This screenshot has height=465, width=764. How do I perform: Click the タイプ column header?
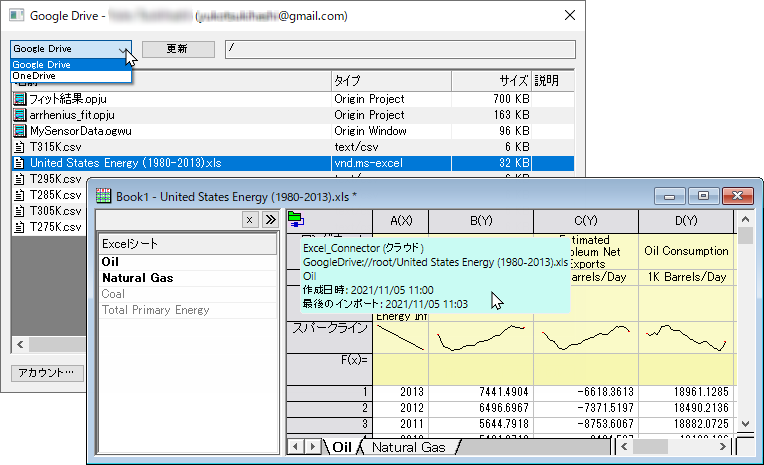[391, 81]
